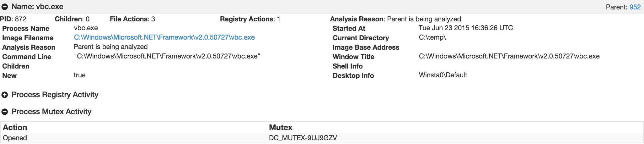This screenshot has width=644, height=144.
Task: Click the New field's true value
Action: coord(80,75)
